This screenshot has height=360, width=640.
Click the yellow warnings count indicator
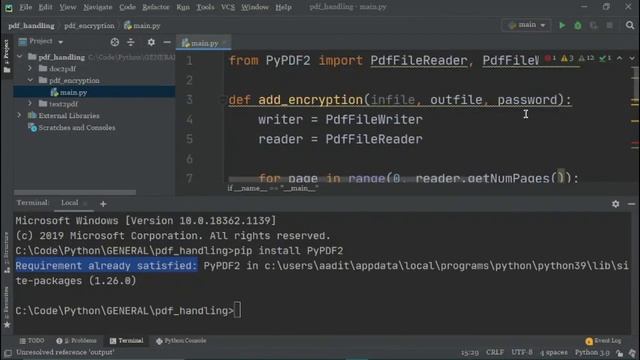pyautogui.click(x=567, y=58)
